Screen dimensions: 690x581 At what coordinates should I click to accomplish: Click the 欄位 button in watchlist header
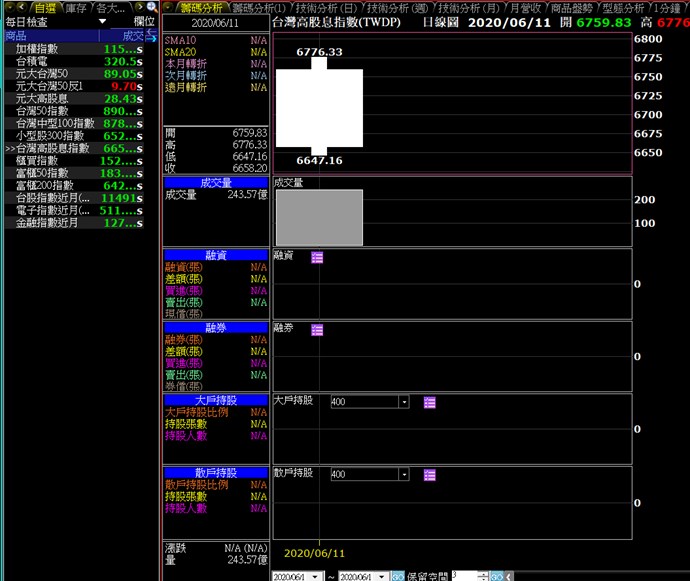pos(144,21)
